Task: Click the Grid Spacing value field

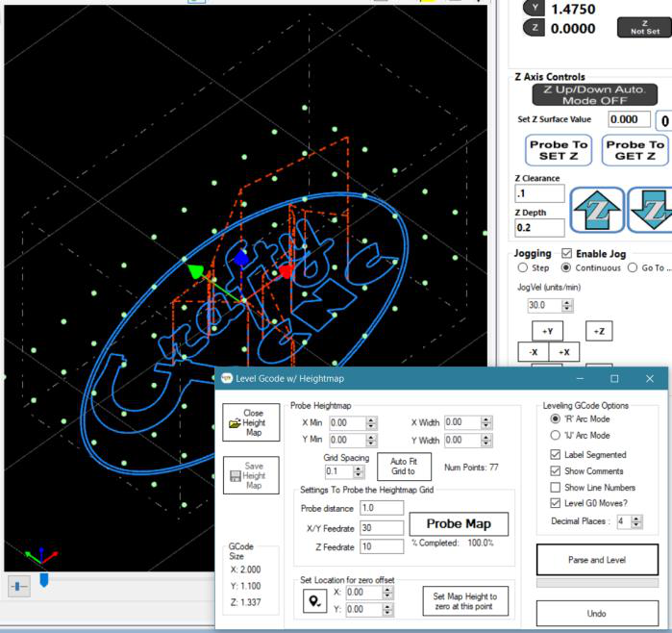Action: point(339,471)
